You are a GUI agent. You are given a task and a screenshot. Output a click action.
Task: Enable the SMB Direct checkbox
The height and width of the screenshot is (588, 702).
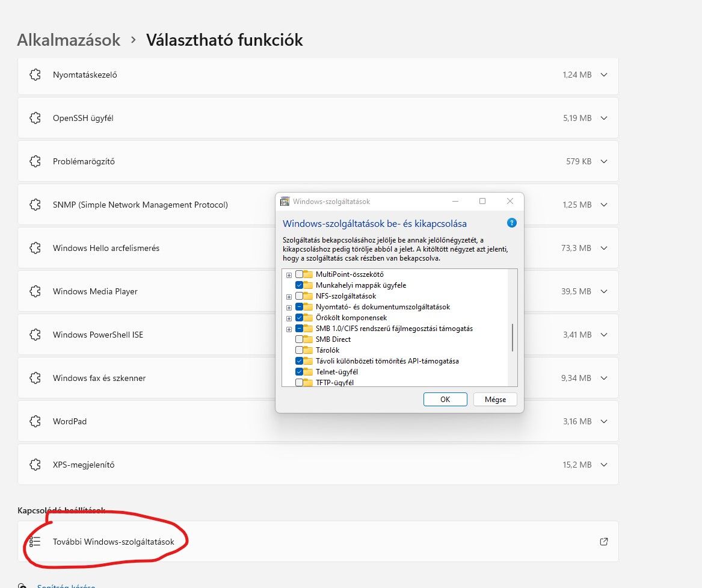(299, 339)
